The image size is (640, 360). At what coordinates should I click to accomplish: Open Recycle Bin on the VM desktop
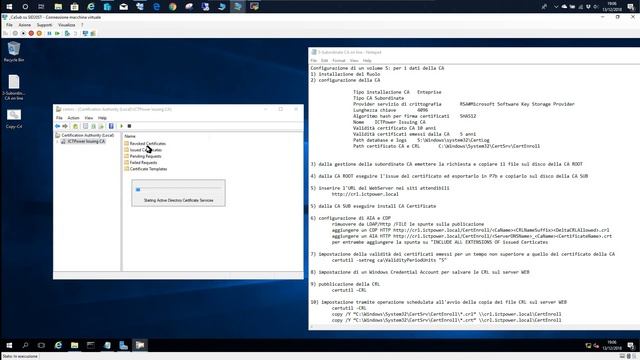tap(14, 52)
